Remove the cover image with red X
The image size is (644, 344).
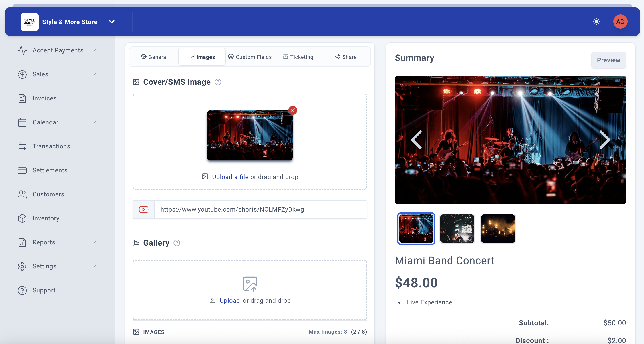(x=292, y=110)
